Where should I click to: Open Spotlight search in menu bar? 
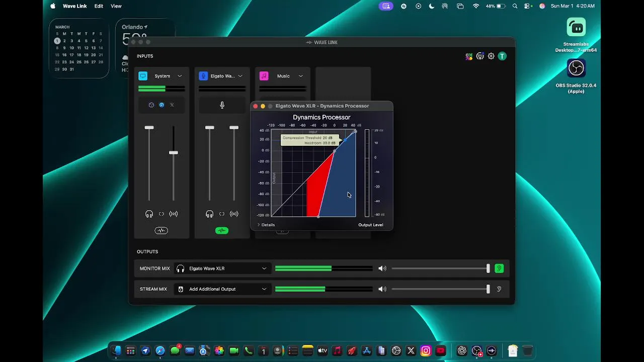pyautogui.click(x=515, y=6)
